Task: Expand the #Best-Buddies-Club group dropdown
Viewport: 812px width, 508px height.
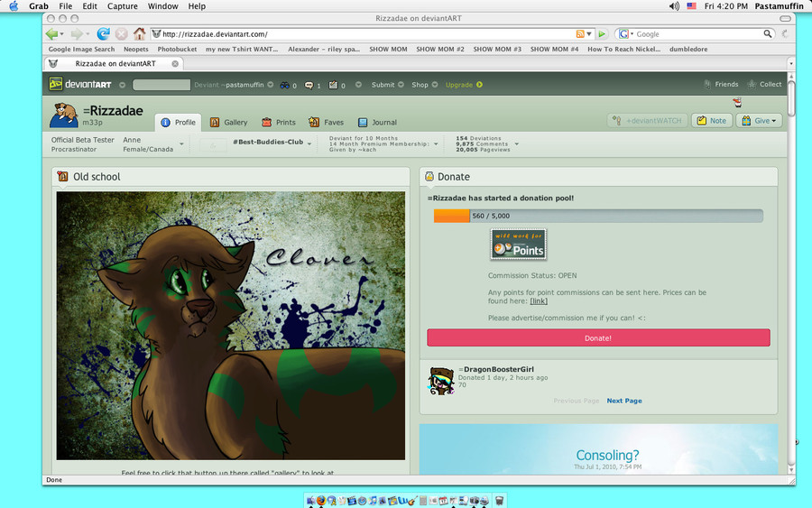Action: click(x=309, y=144)
